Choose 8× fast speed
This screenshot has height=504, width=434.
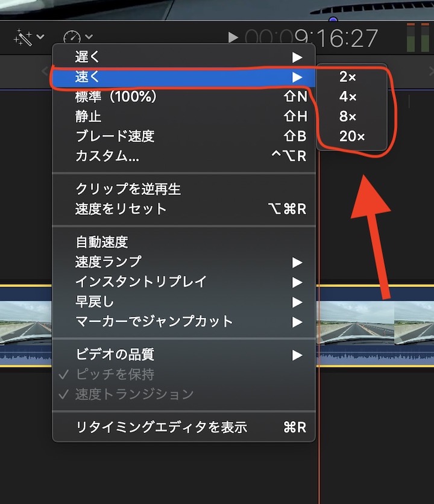coord(351,116)
